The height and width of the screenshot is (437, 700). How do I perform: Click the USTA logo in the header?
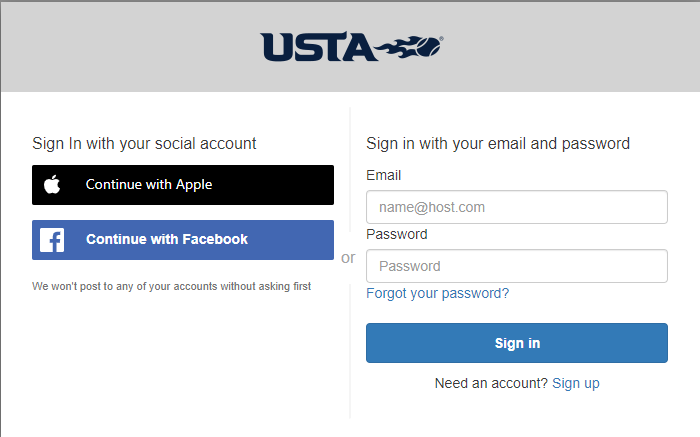[352, 46]
